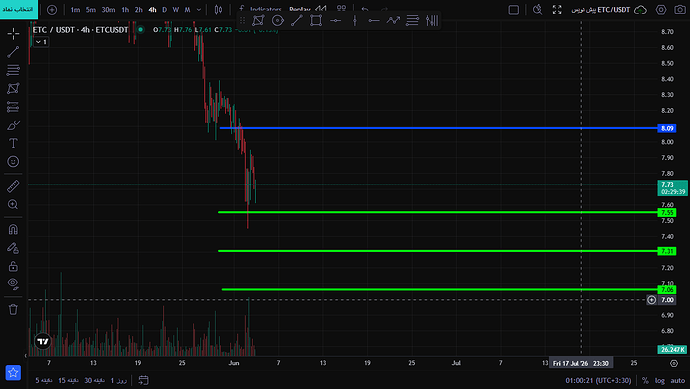
Task: Toggle magnet mode for drawings
Action: coord(13,229)
